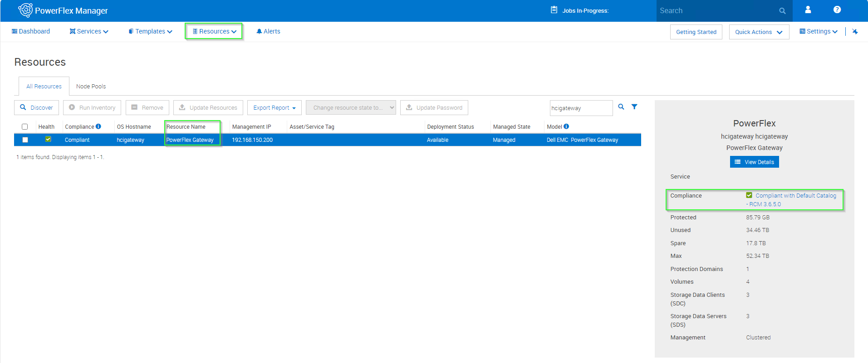Click the hcigateway resource filter field
The width and height of the screenshot is (868, 363).
point(580,108)
